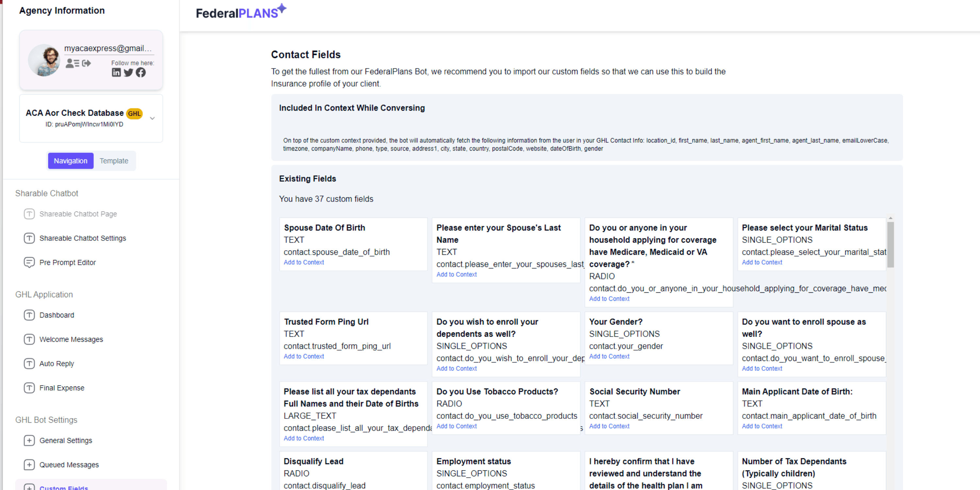Switch to the Navigation tab
Image resolution: width=980 pixels, height=490 pixels.
pyautogui.click(x=70, y=161)
